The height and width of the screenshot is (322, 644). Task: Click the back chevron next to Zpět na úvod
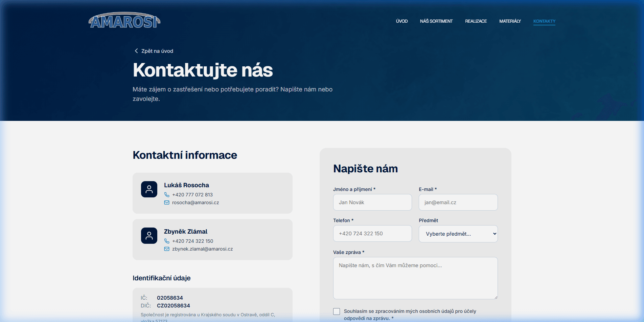pos(136,51)
